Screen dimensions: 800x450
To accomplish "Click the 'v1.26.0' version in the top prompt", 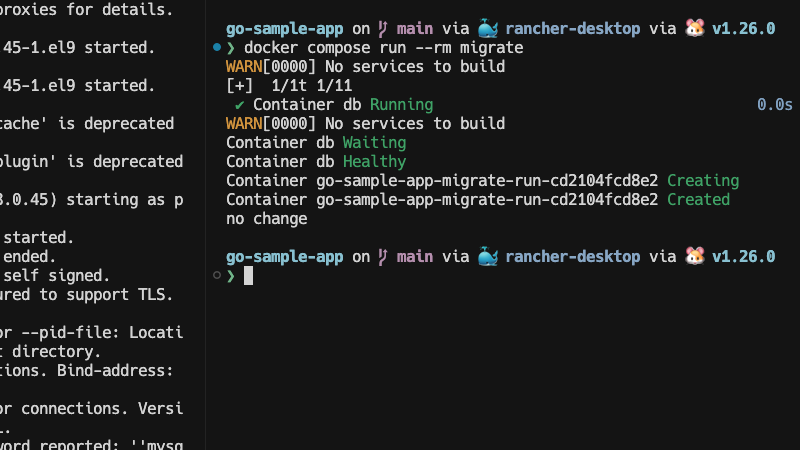I will point(743,29).
